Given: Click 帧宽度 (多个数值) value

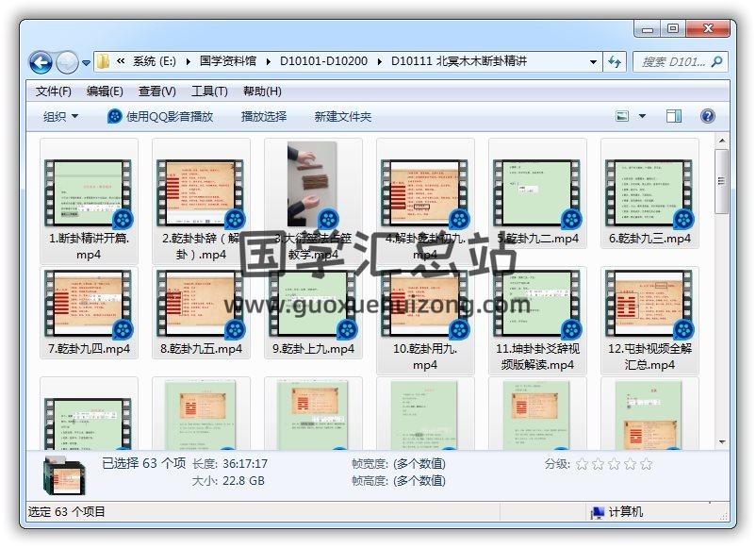Looking at the screenshot, I should (419, 463).
